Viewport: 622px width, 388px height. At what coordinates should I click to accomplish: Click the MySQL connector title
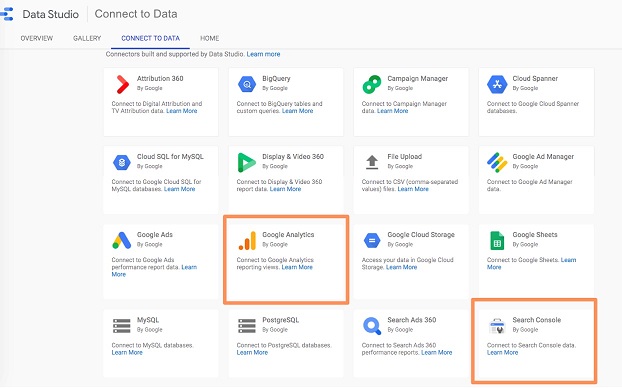148,320
